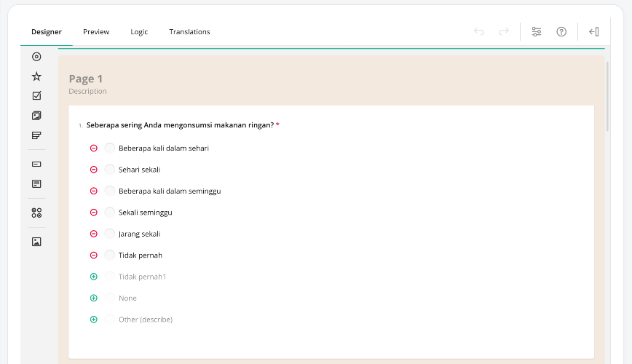
Task: Switch to the Preview tab
Action: (x=96, y=32)
